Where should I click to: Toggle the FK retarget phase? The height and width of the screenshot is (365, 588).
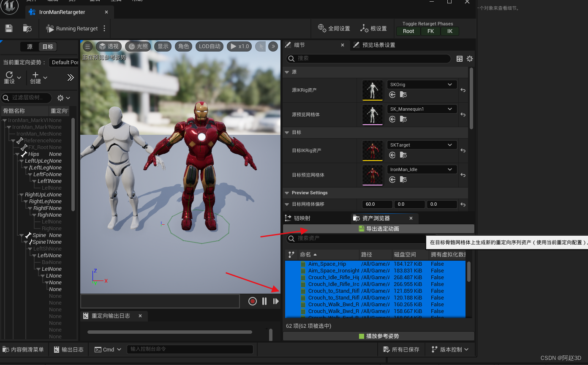pyautogui.click(x=431, y=31)
